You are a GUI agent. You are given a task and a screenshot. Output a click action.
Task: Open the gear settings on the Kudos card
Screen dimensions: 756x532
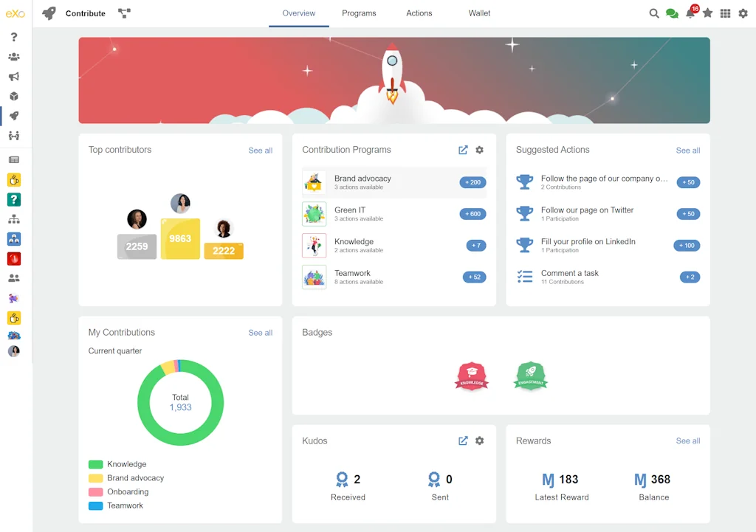tap(480, 441)
